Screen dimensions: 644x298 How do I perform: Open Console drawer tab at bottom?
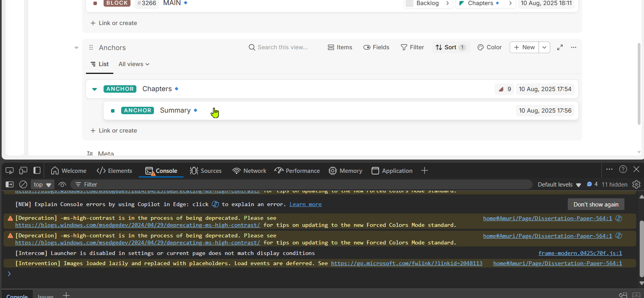point(17,295)
